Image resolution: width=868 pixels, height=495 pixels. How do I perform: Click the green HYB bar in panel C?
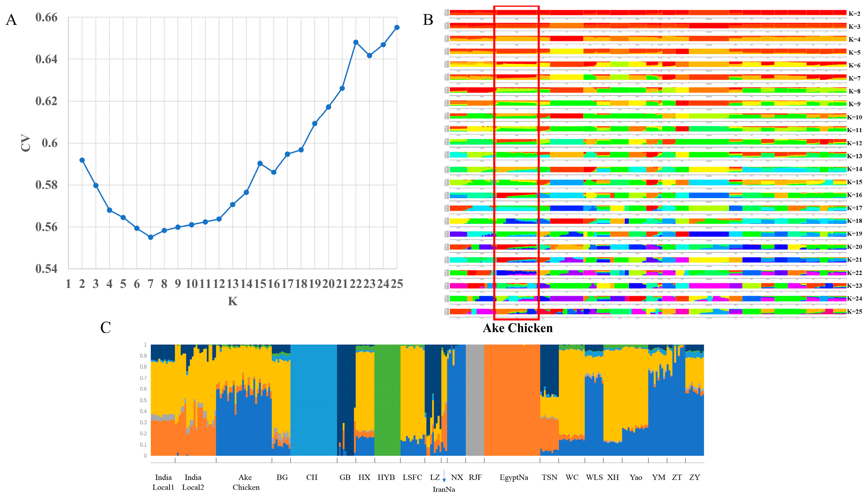point(387,400)
